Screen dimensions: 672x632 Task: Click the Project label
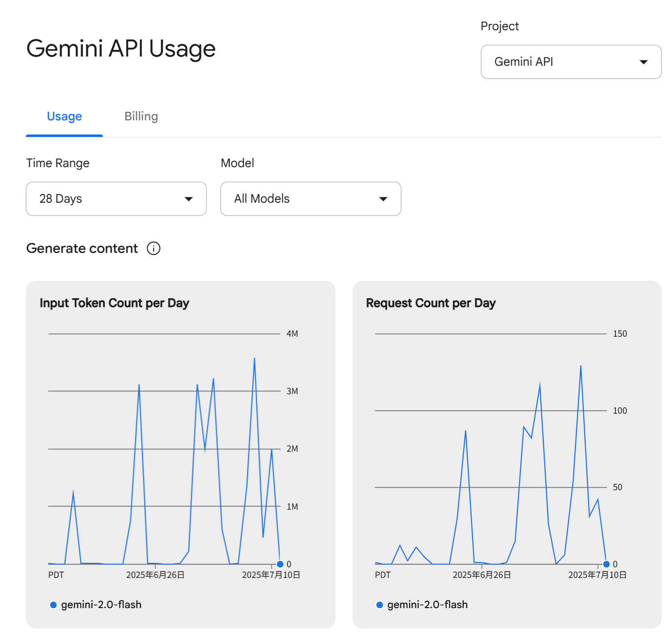[500, 26]
